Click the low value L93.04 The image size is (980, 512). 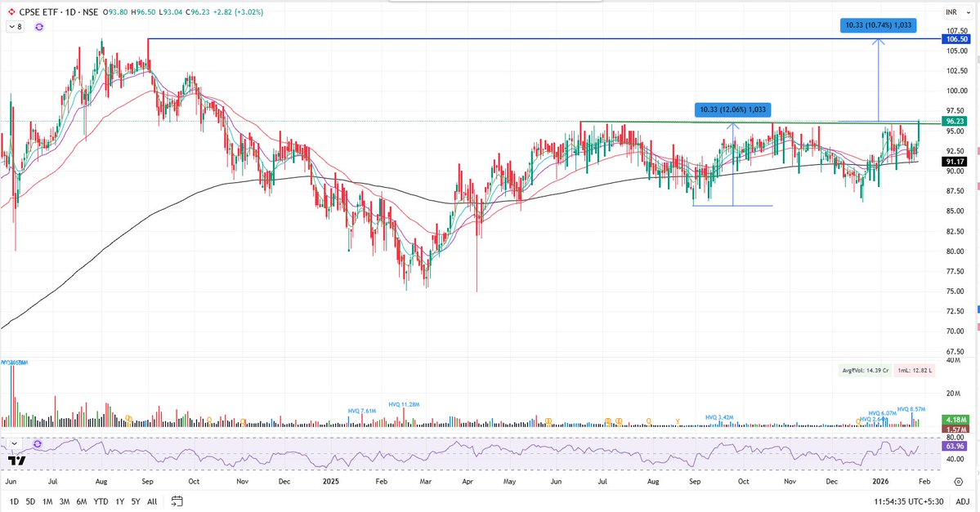point(170,12)
